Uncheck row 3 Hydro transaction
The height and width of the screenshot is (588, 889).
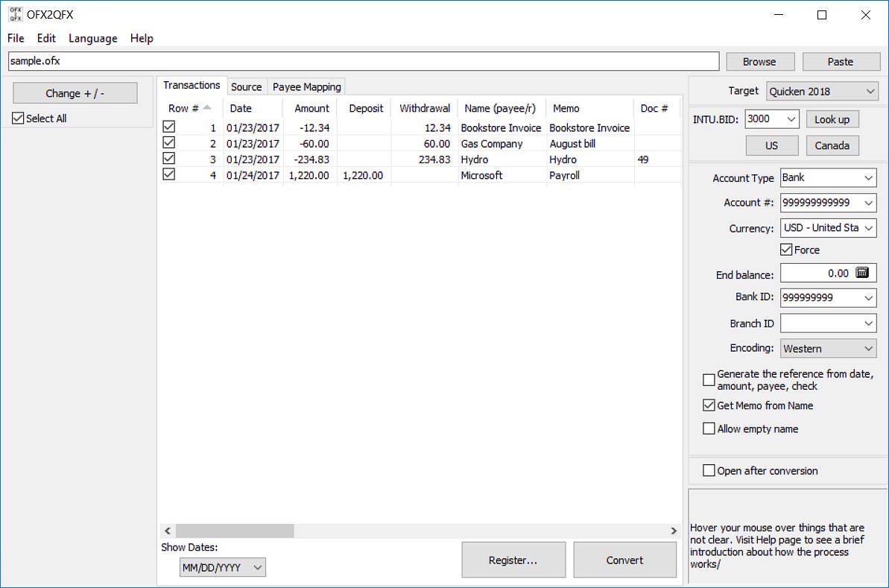tap(169, 158)
